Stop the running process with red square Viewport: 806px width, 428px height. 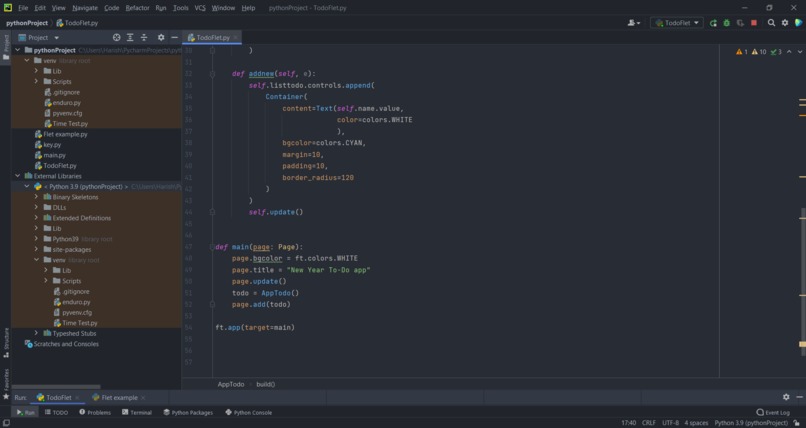(x=754, y=23)
